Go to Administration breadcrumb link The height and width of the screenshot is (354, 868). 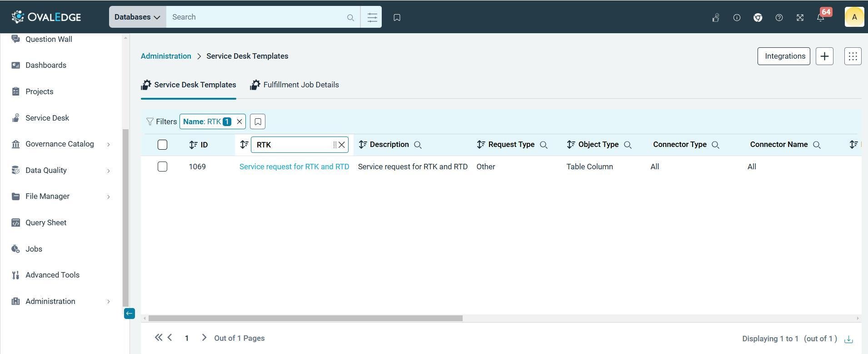click(x=166, y=56)
